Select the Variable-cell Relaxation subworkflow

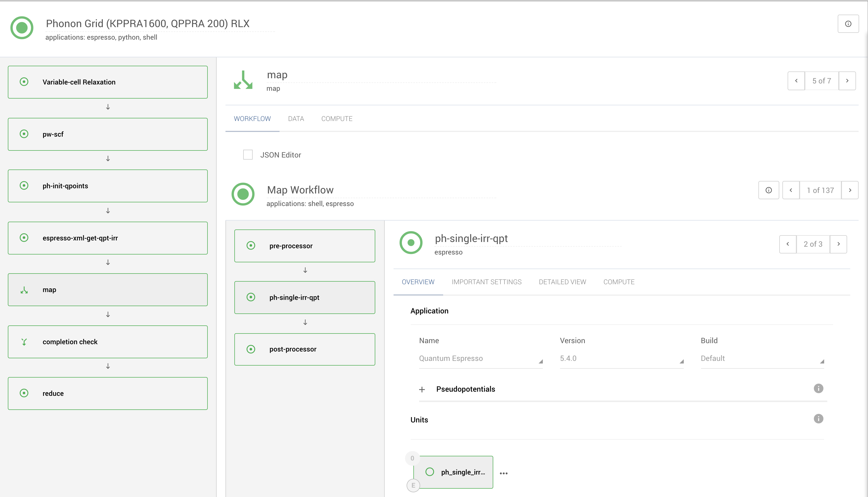[108, 82]
